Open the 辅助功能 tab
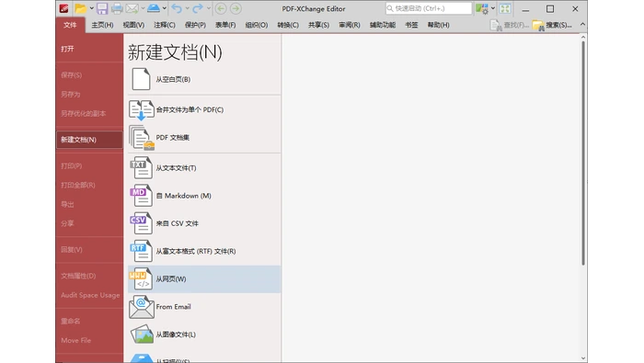The image size is (644, 363). [x=383, y=25]
